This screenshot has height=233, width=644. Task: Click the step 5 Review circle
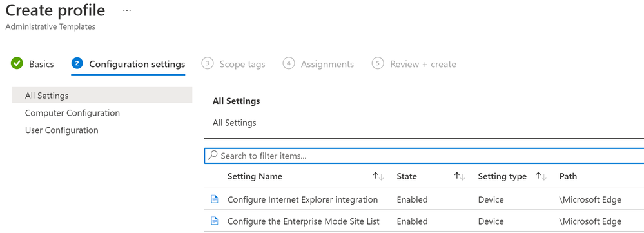tap(378, 64)
